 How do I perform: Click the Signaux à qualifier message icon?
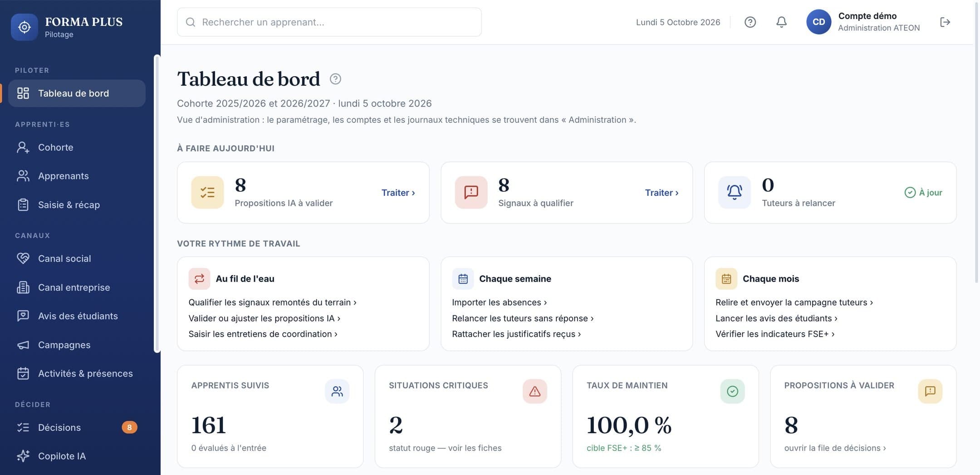(471, 192)
